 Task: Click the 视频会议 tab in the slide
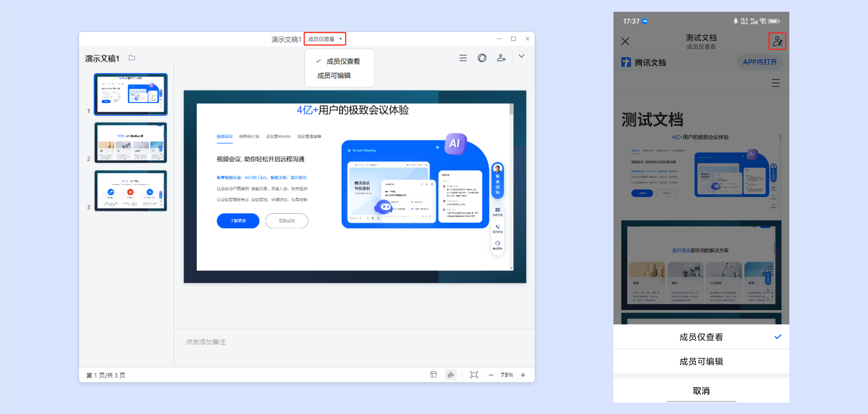[x=225, y=137]
